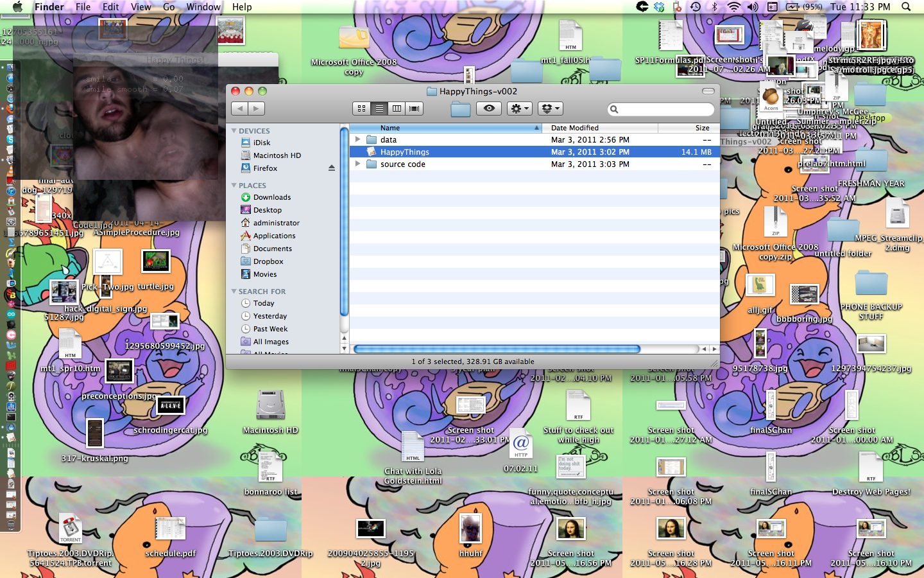This screenshot has width=924, height=578.
Task: Click the Quick Look eye button
Action: click(x=489, y=109)
